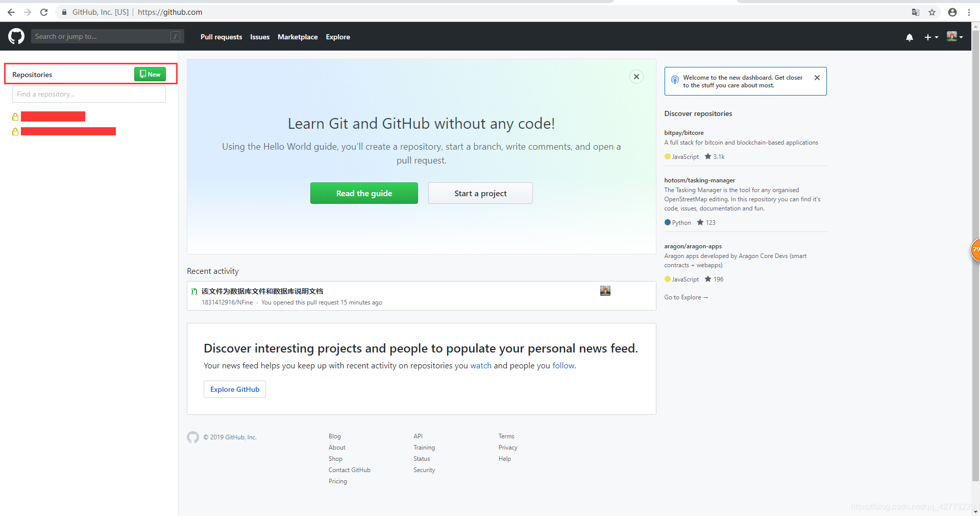Focus the Find a repository field
The image size is (980, 516).
89,94
